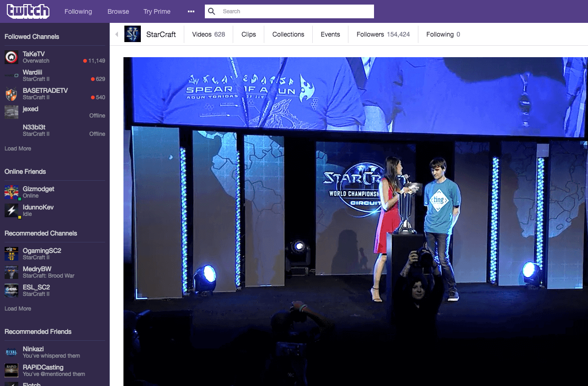Open the Following 0 tab
The height and width of the screenshot is (386, 588).
(443, 34)
